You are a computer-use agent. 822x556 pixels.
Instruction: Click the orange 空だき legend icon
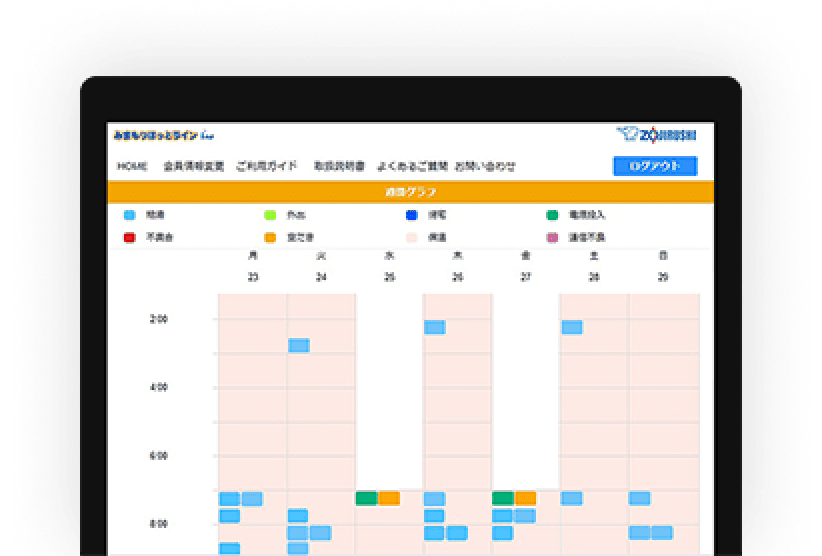tap(269, 238)
